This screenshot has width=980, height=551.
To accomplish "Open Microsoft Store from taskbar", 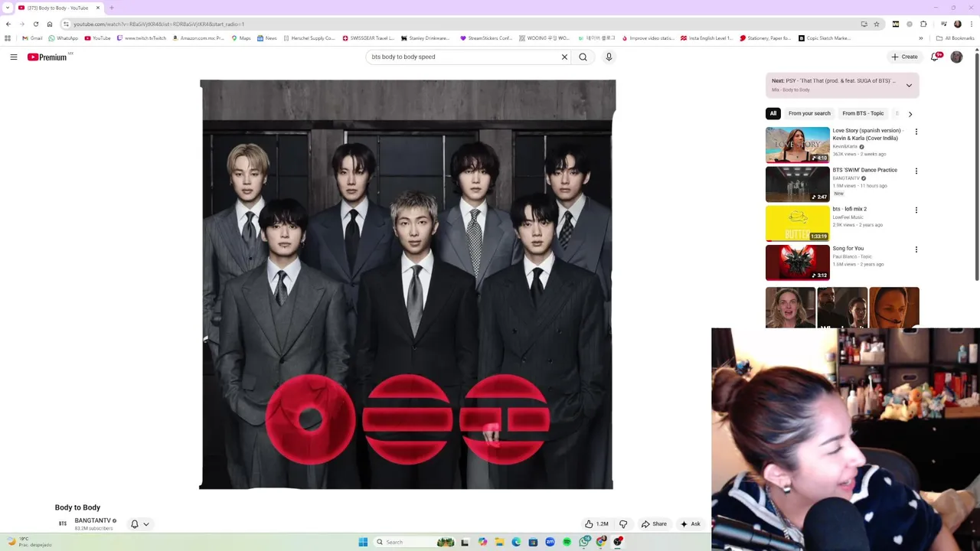I will (x=533, y=542).
